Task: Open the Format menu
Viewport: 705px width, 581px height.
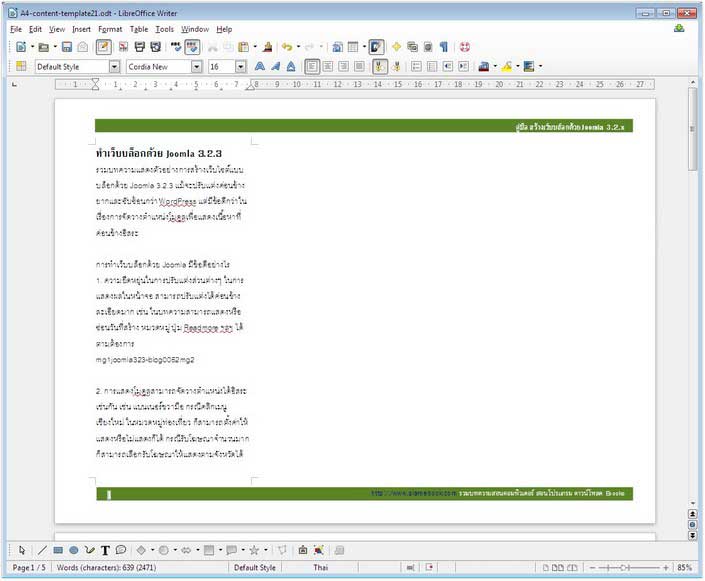Action: point(110,29)
